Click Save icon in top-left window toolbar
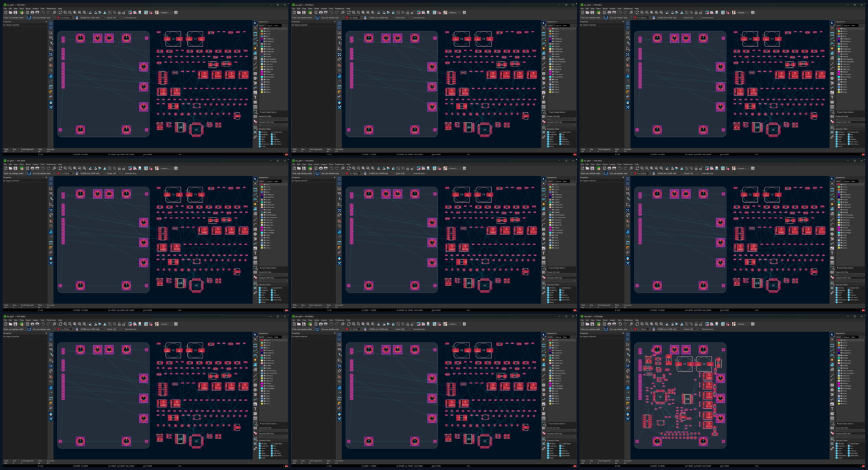This screenshot has width=868, height=470. tap(15, 13)
